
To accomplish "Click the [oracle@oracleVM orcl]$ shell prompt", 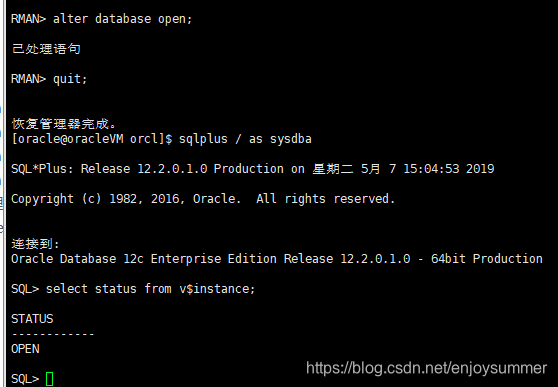I will pos(92,139).
